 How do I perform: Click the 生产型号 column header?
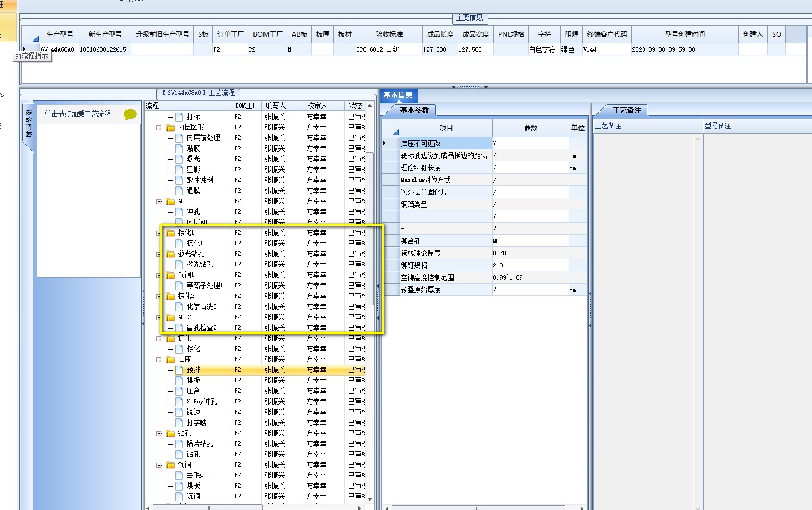[59, 34]
